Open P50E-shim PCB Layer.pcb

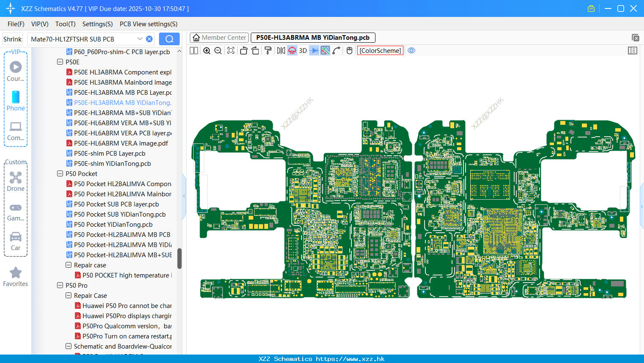coord(106,153)
